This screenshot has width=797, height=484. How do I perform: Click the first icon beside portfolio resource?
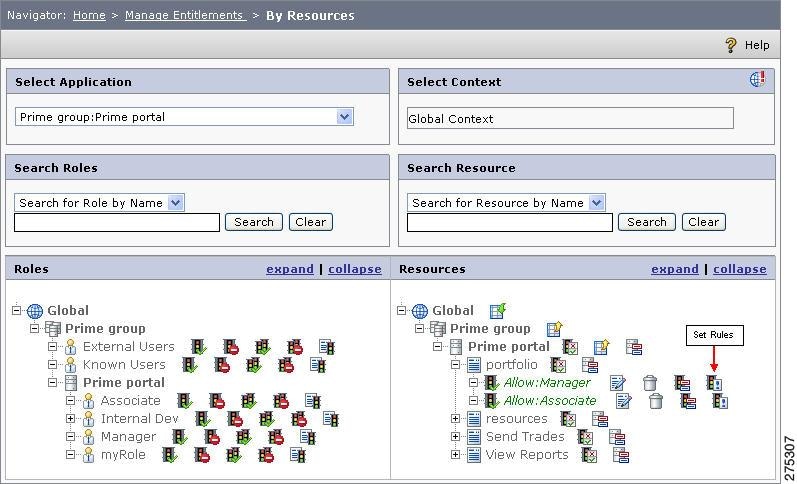558,365
